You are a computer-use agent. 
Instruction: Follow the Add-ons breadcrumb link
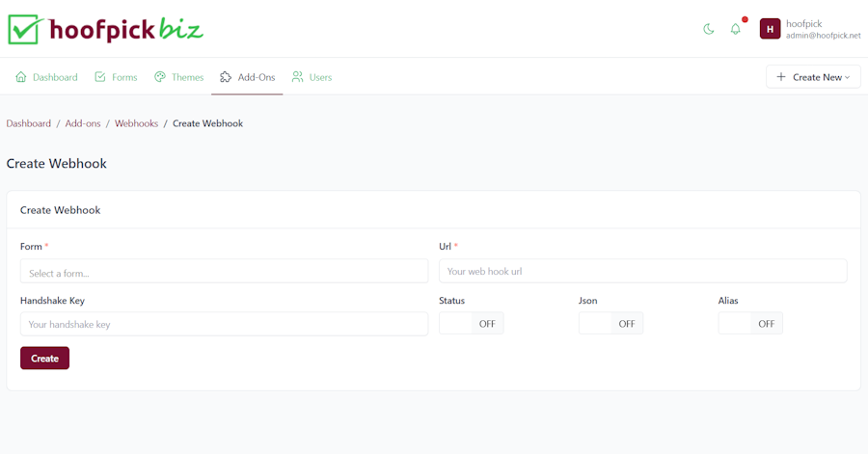[x=83, y=123]
